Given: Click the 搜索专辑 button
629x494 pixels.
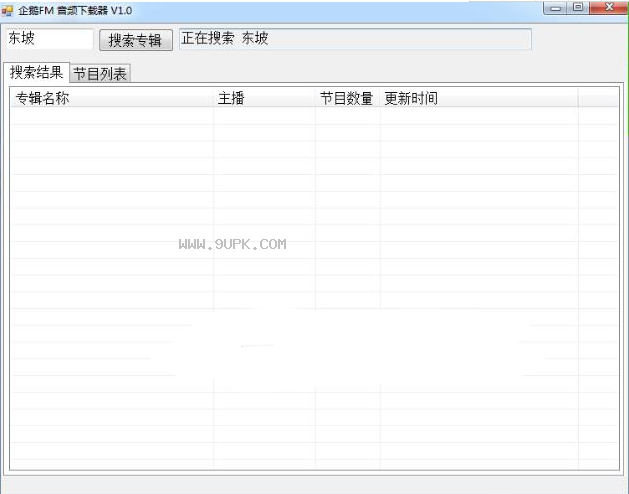Looking at the screenshot, I should coord(136,40).
